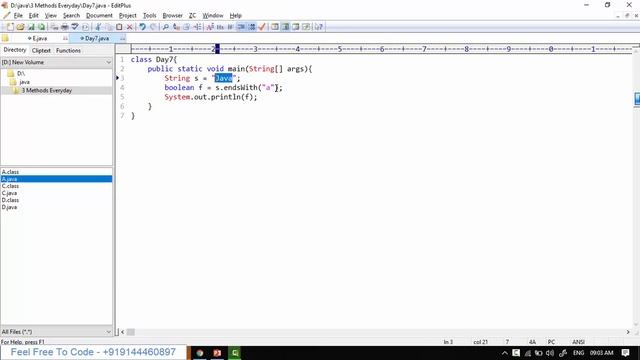The height and width of the screenshot is (360, 640).
Task: Click the Redo arrow icon
Action: click(x=153, y=27)
